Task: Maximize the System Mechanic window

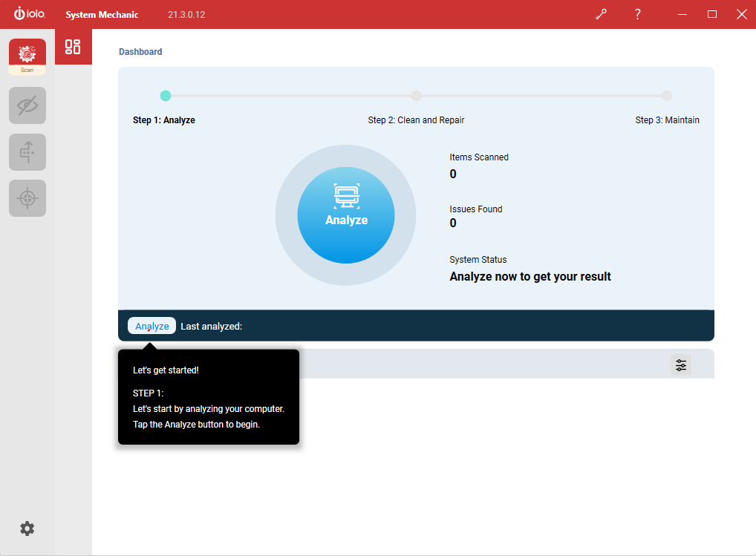Action: (x=711, y=14)
